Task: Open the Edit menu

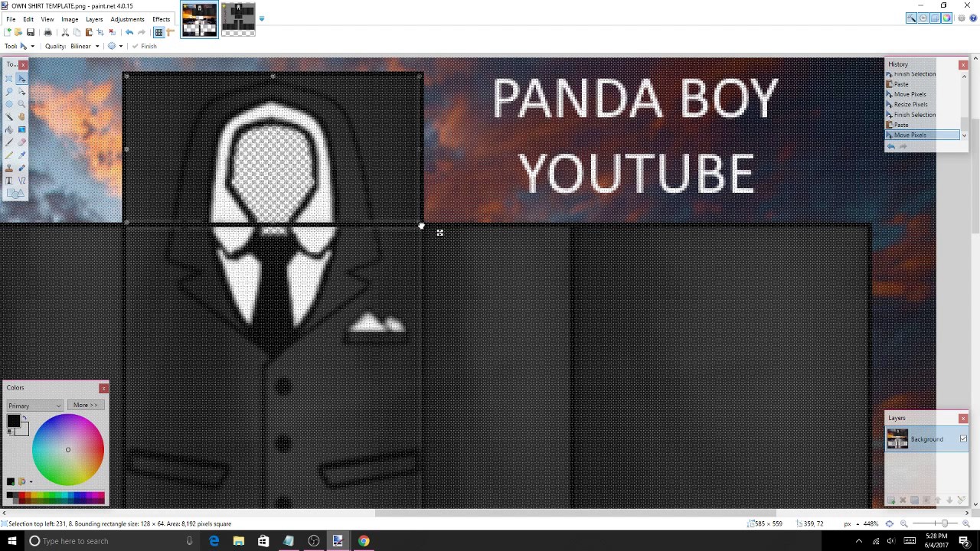Action: [28, 19]
